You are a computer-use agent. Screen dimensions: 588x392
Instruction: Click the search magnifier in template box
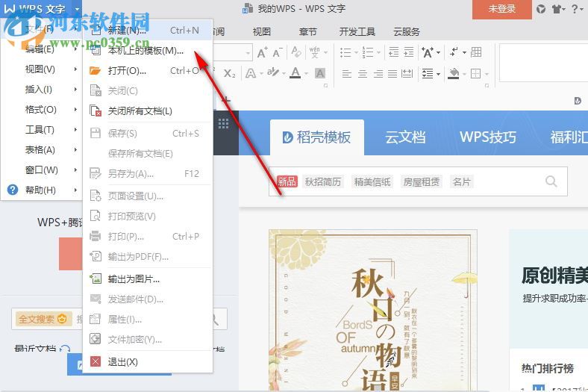click(551, 181)
